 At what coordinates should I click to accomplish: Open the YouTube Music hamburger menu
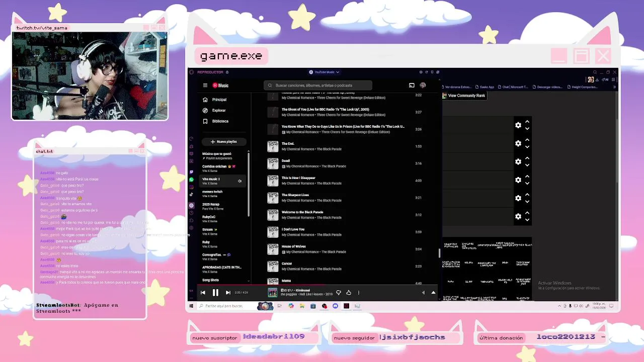205,85
